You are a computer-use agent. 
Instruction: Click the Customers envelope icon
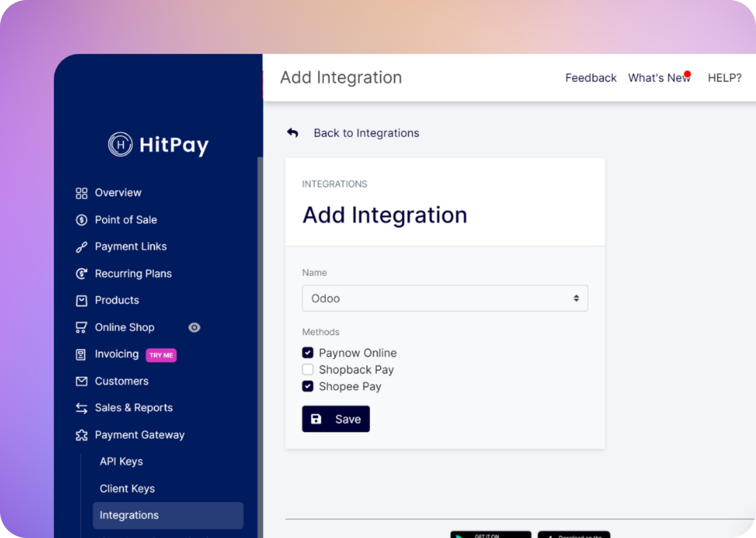tap(81, 381)
